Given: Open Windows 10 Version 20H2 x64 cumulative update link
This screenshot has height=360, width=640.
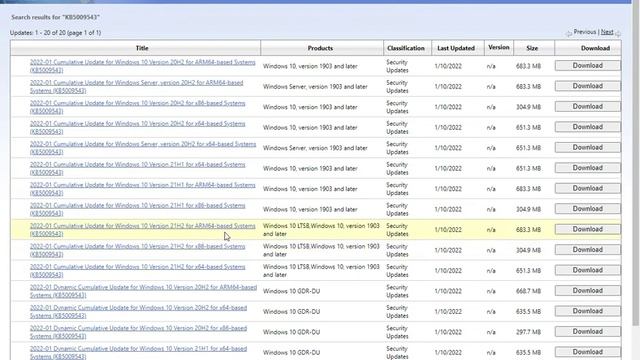Looking at the screenshot, I should click(x=138, y=127).
